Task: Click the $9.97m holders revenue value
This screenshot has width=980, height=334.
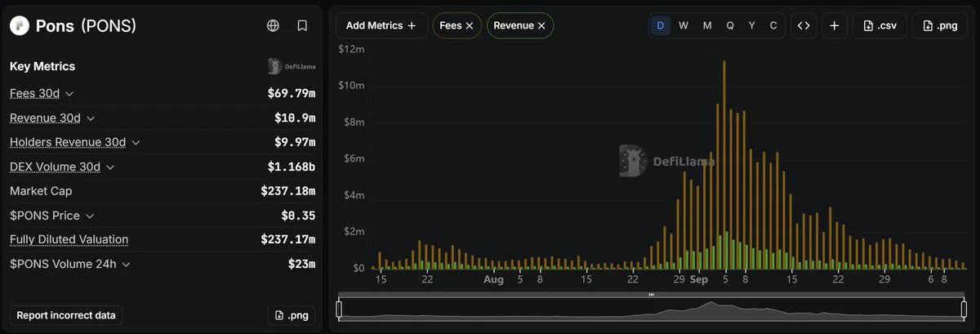Action: [295, 143]
